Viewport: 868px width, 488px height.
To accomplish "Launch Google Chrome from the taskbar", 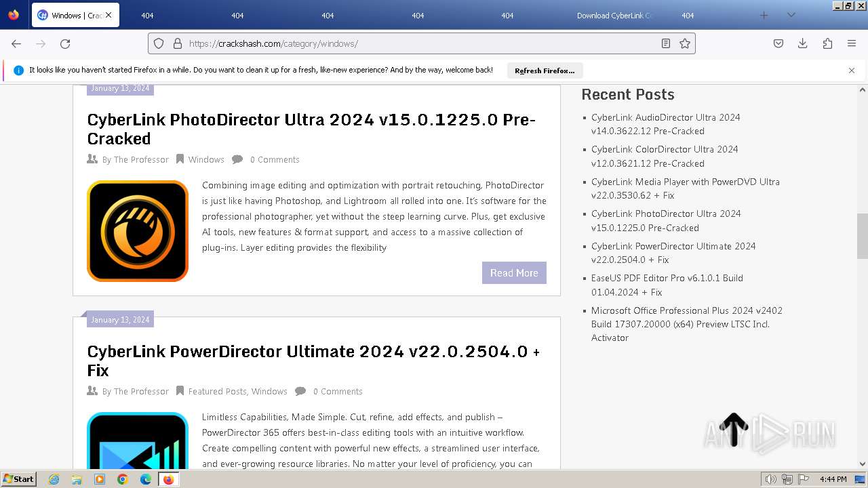I will pyautogui.click(x=122, y=479).
